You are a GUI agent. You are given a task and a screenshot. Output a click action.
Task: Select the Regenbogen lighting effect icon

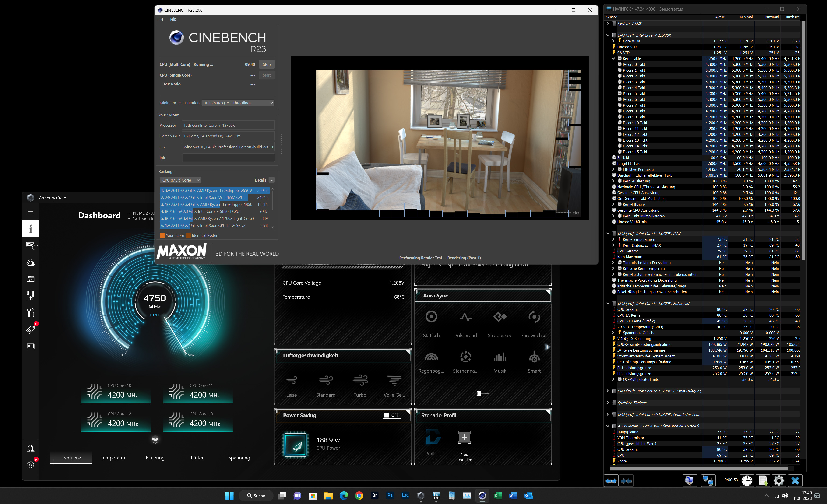tap(431, 356)
